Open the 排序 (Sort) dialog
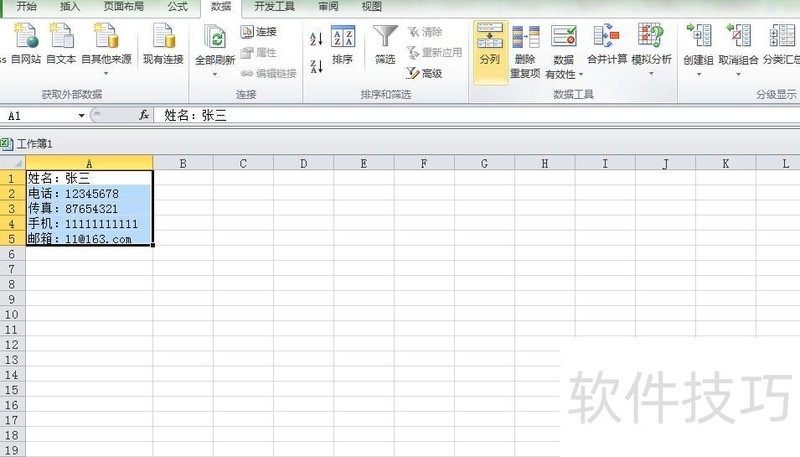The image size is (800, 457). pyautogui.click(x=343, y=44)
